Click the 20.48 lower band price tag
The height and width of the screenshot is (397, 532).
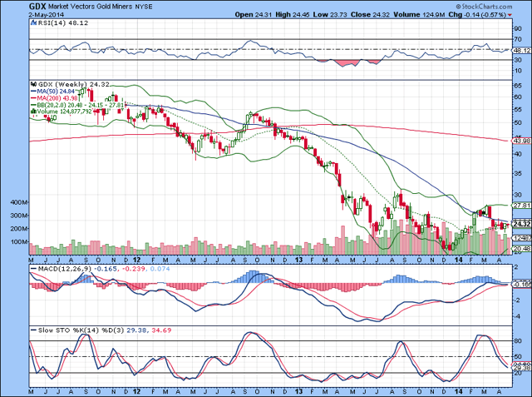pyautogui.click(x=522, y=249)
